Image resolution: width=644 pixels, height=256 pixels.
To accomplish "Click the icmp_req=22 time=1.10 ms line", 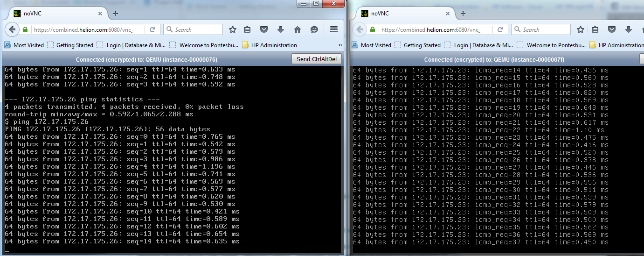I will coord(478,130).
